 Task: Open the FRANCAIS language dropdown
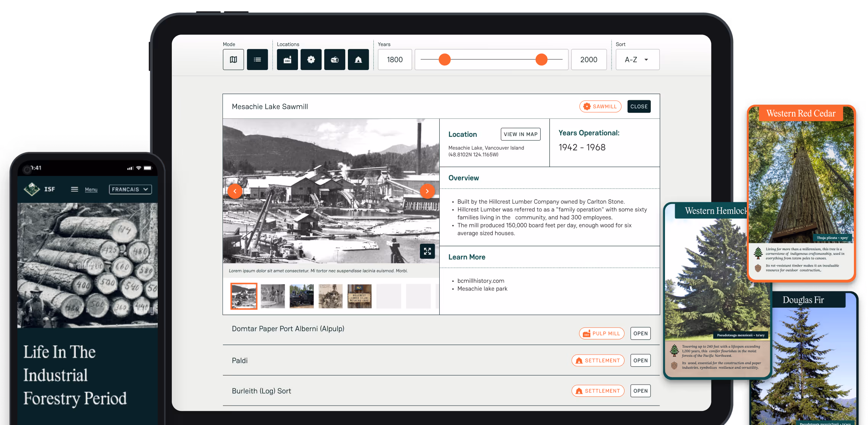130,189
